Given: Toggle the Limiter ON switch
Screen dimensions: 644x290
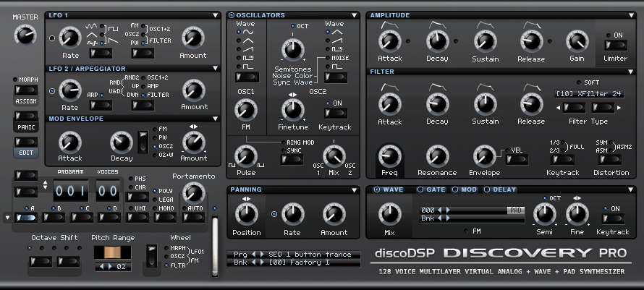Looking at the screenshot, I should point(617,46).
